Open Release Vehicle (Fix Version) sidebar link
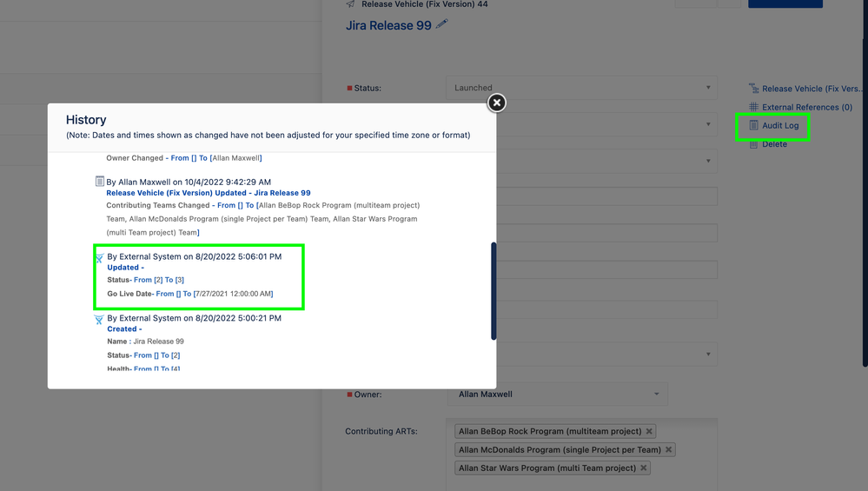 click(x=811, y=89)
